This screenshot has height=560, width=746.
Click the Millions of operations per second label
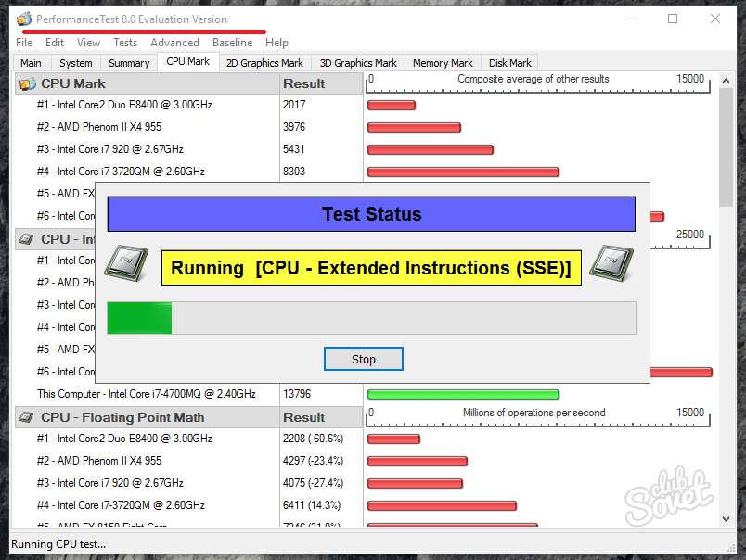pyautogui.click(x=534, y=413)
